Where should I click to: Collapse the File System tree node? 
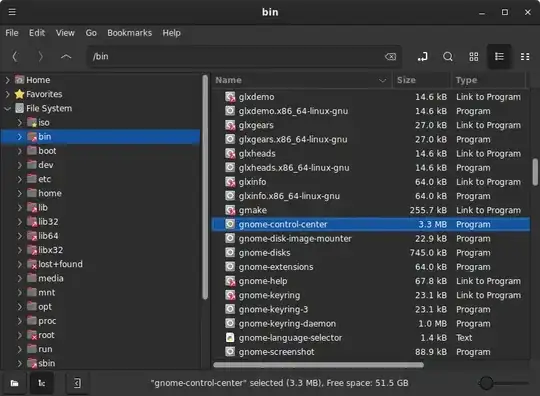pyautogui.click(x=7, y=108)
